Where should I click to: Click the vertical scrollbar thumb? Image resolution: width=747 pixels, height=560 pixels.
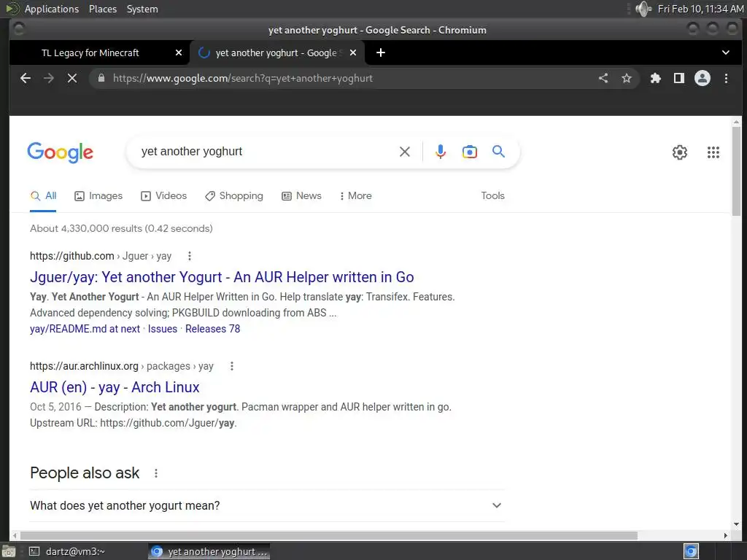click(737, 171)
